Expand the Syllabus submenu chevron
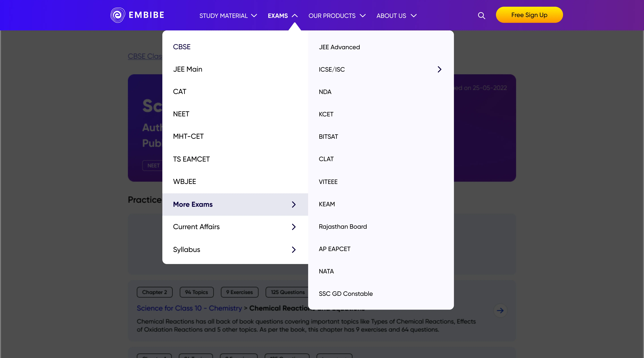This screenshot has height=358, width=644. [294, 250]
